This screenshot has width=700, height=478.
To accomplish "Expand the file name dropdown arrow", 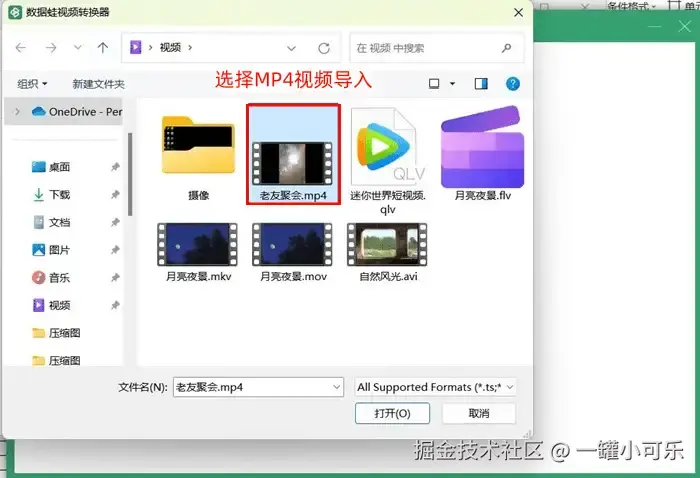I will point(337,387).
